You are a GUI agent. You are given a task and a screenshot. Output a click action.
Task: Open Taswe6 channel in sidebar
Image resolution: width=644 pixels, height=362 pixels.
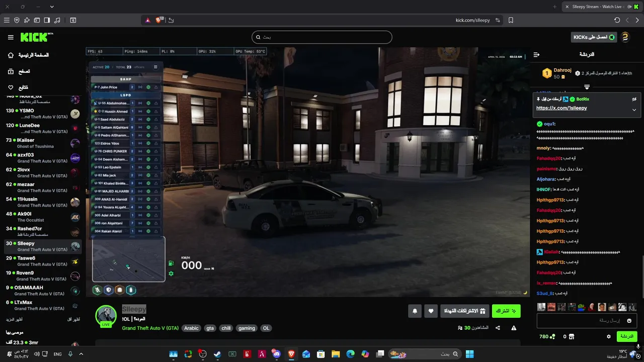click(x=43, y=261)
